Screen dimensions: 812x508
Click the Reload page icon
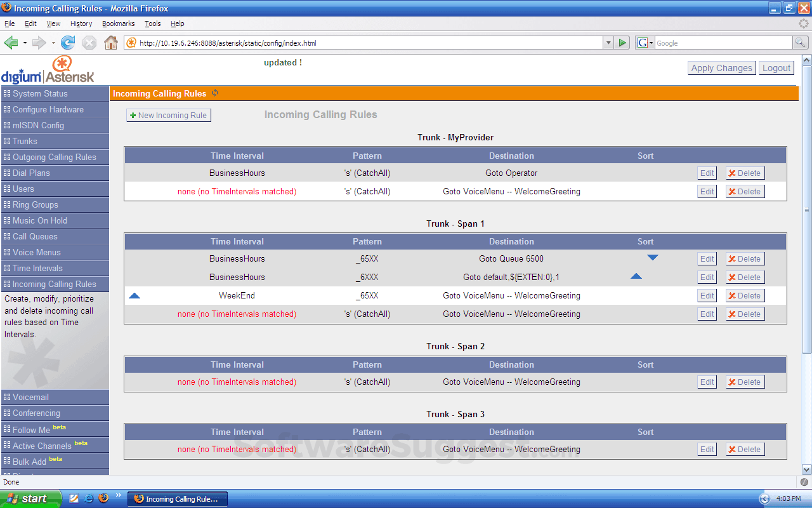(x=68, y=43)
